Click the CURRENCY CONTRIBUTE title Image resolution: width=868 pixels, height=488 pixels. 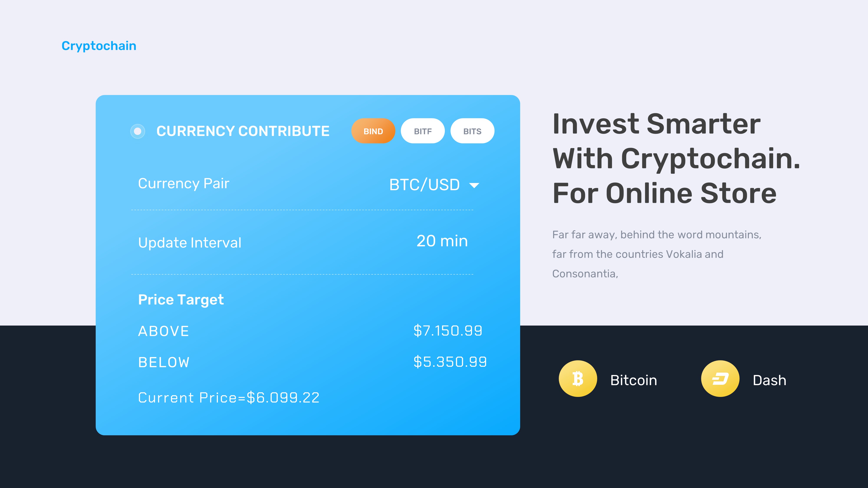pyautogui.click(x=243, y=131)
